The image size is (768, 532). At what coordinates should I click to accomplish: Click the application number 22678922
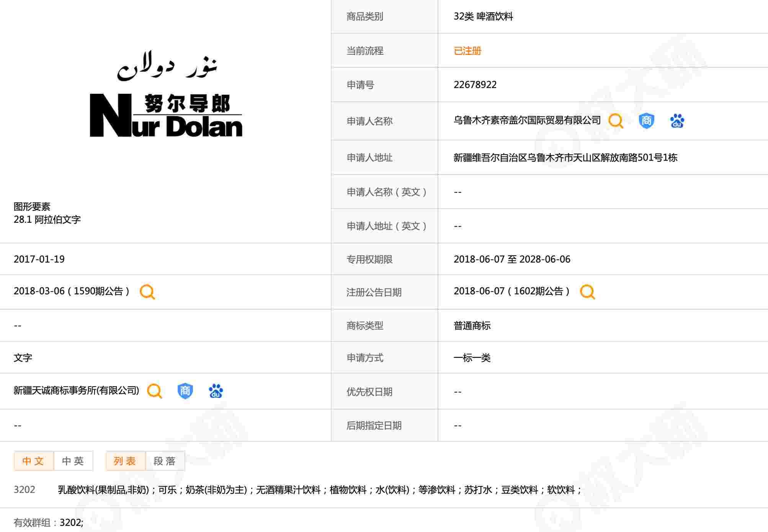[475, 85]
